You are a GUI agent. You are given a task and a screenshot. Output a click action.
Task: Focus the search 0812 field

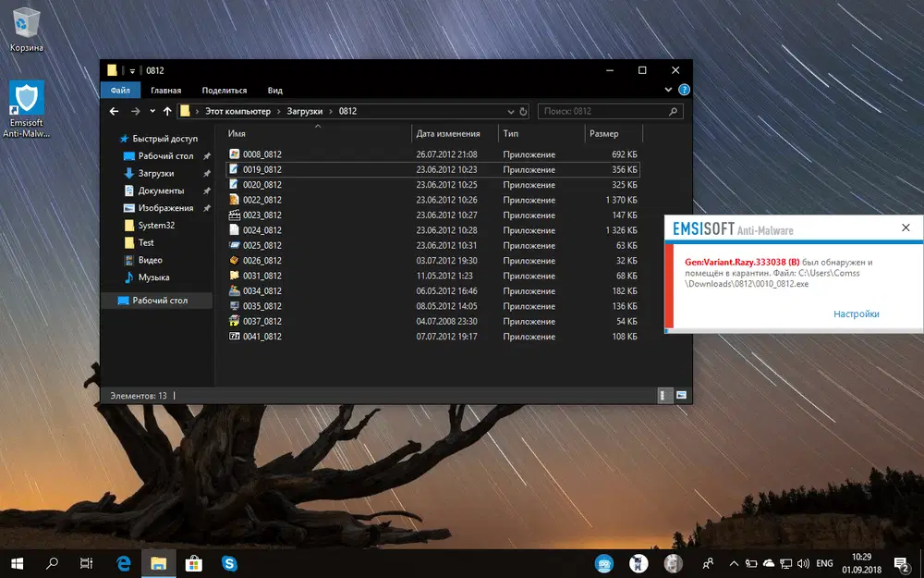click(x=611, y=111)
